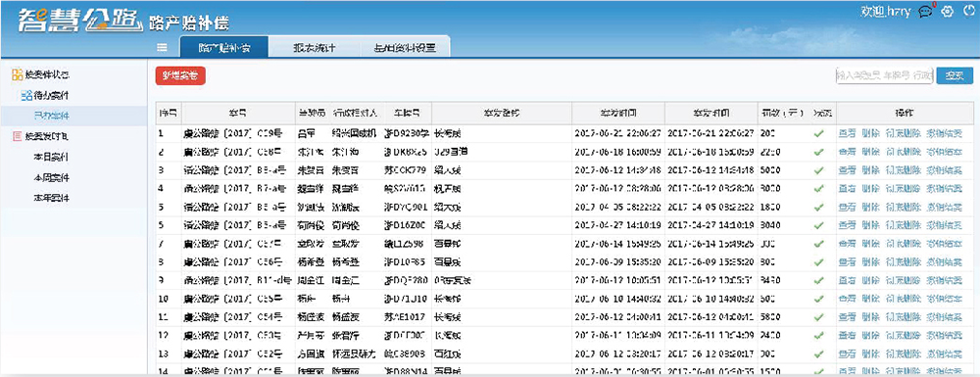
Task: Click the green checkmark in row 10
Action: click(x=819, y=299)
